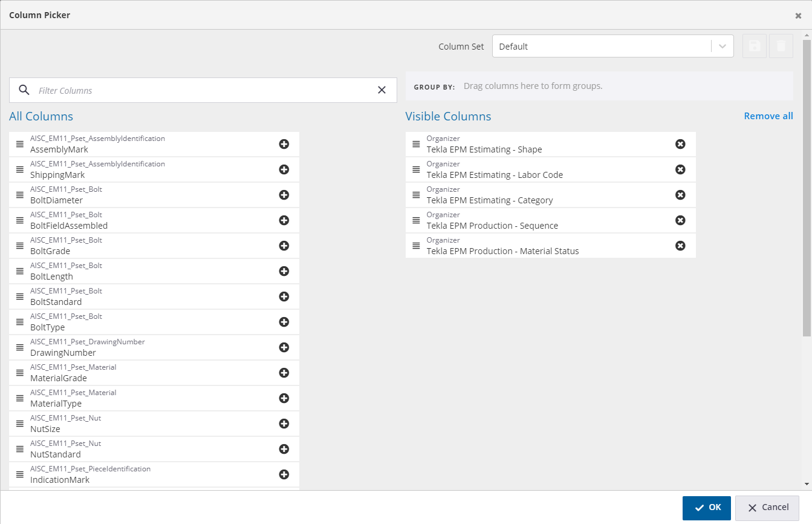Click the delete column set trash icon

[x=781, y=46]
